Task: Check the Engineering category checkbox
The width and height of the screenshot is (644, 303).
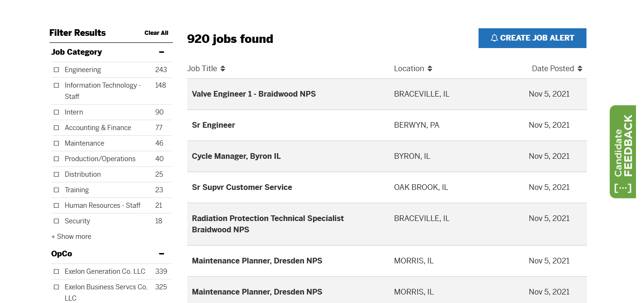Action: coord(57,70)
